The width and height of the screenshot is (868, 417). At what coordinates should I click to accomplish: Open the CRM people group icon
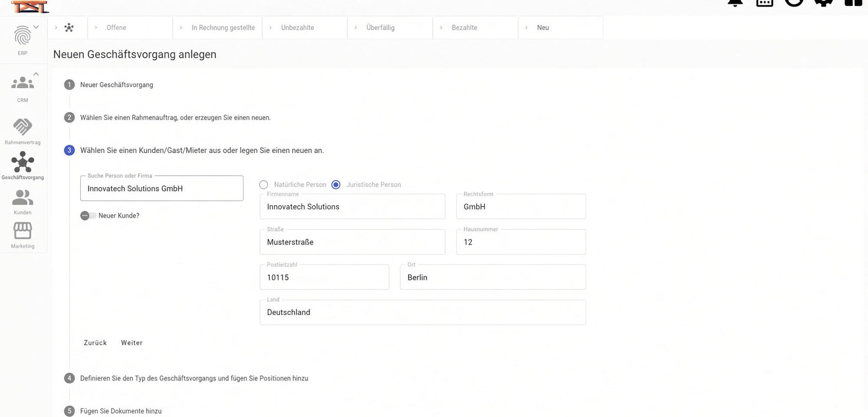[x=23, y=83]
